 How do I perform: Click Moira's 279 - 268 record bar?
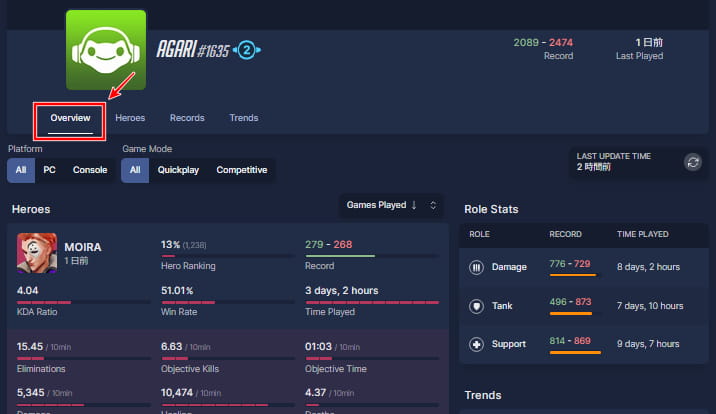pos(372,256)
